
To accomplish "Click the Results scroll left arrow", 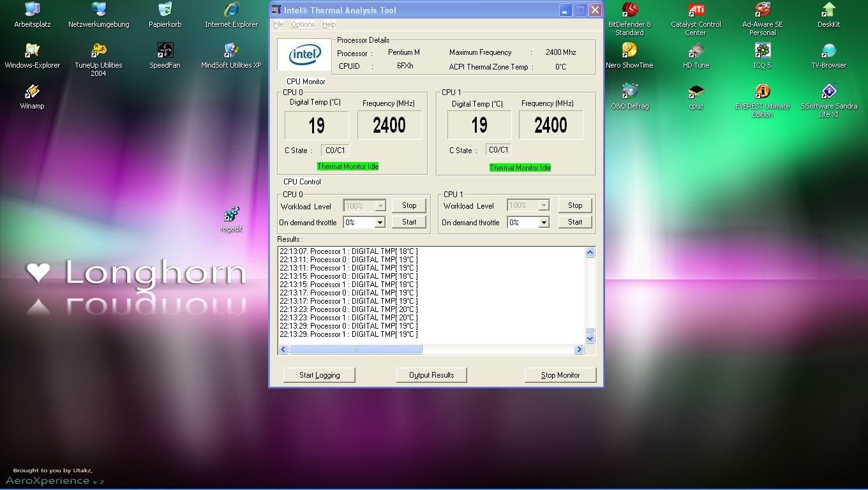I will [283, 349].
